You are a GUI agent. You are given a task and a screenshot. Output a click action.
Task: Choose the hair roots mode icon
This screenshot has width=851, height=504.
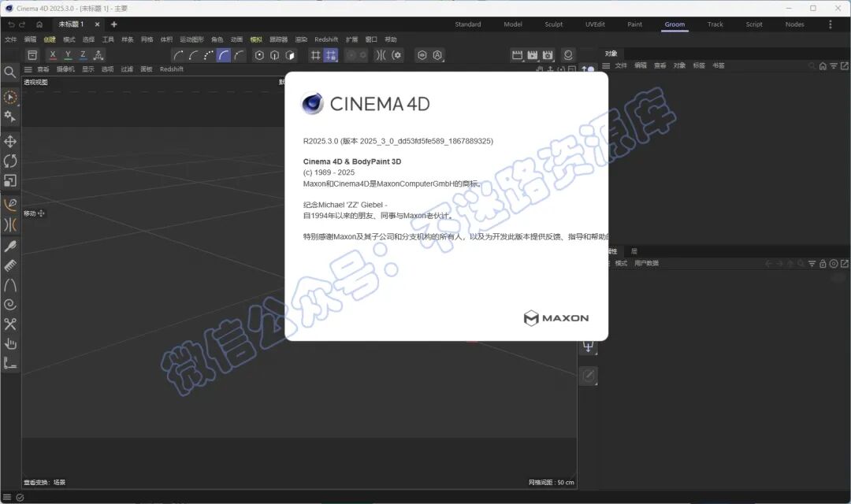pos(193,55)
